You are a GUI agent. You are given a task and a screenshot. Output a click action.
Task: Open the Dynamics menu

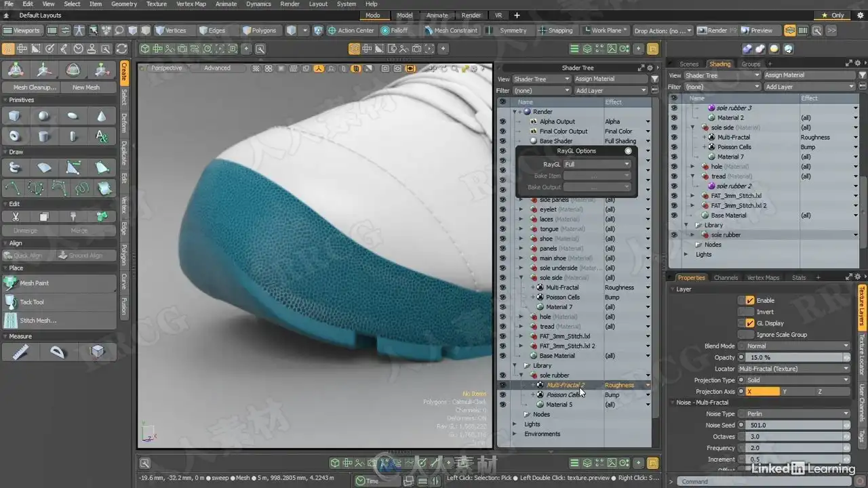[258, 4]
